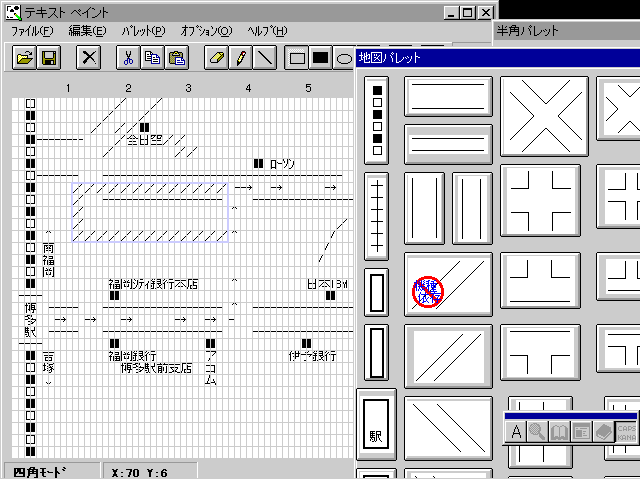Pick the black-and-white railway track tile
Screen dimensions: 640x480
[376, 120]
